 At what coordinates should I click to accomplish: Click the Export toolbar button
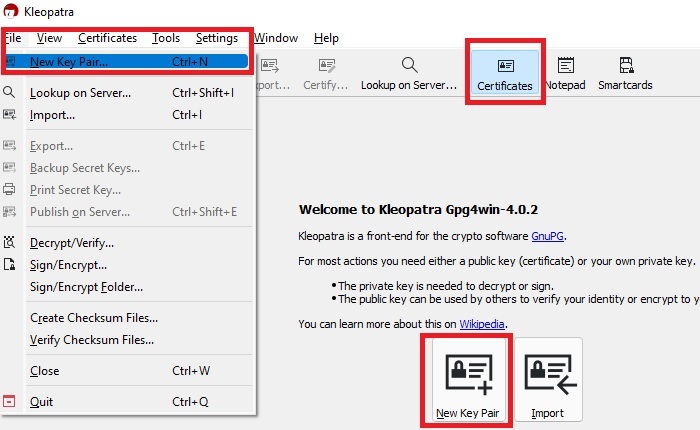[272, 74]
